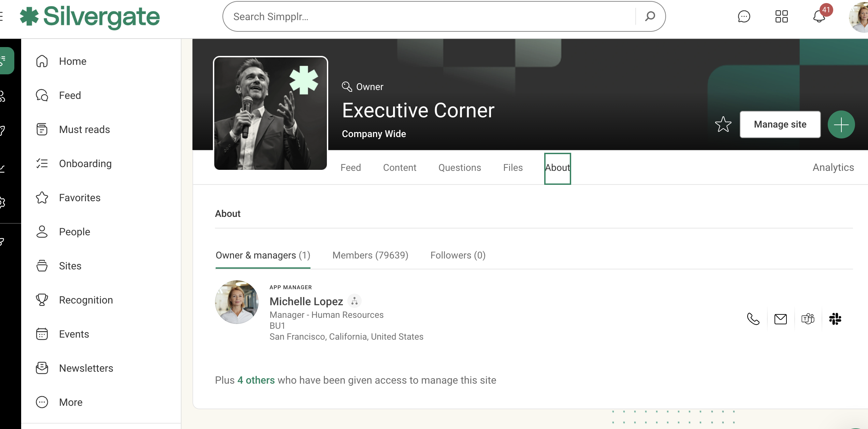Viewport: 868px width, 429px height.
Task: Call Michelle Lopez via phone icon
Action: pos(753,319)
